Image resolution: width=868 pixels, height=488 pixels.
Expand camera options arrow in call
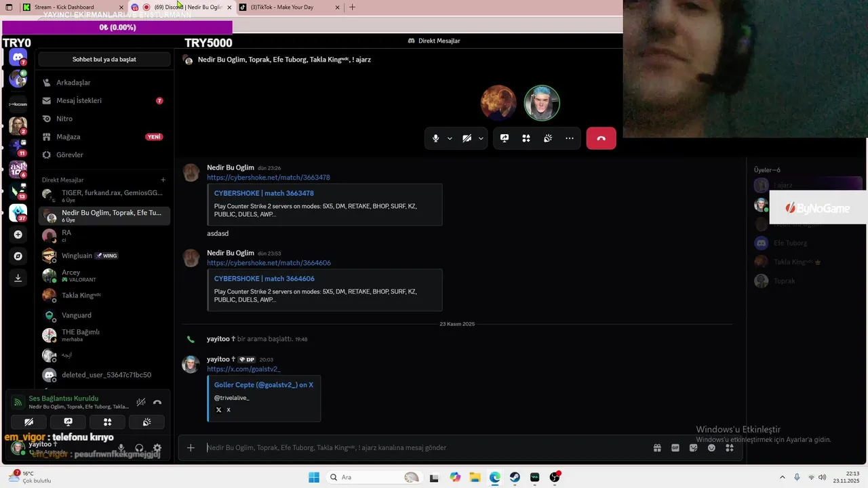pyautogui.click(x=481, y=138)
